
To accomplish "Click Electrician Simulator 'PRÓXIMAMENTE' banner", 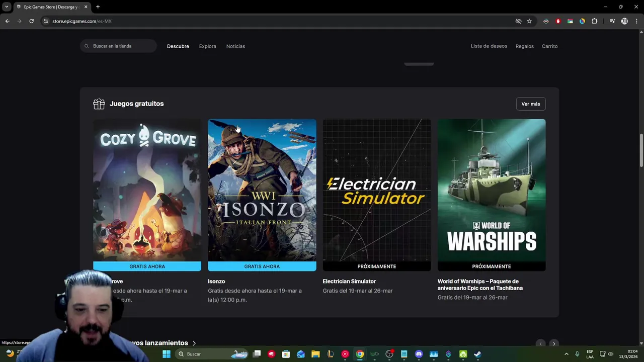I will 377,266.
